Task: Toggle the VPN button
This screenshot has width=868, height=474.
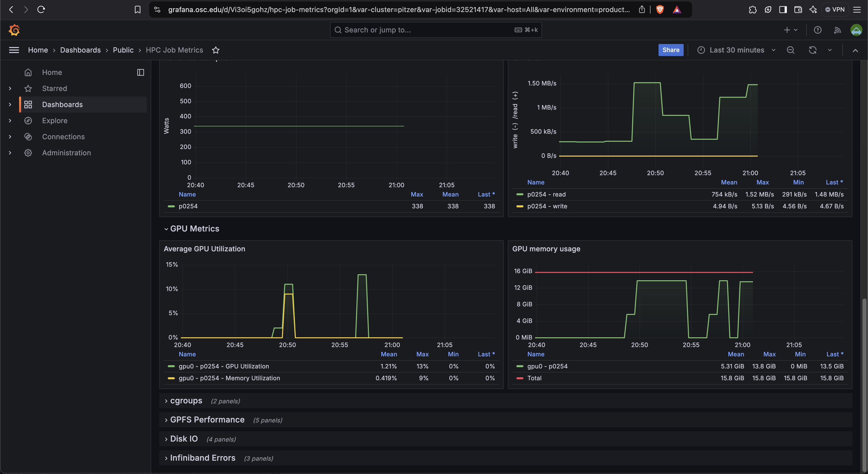Action: pyautogui.click(x=835, y=10)
